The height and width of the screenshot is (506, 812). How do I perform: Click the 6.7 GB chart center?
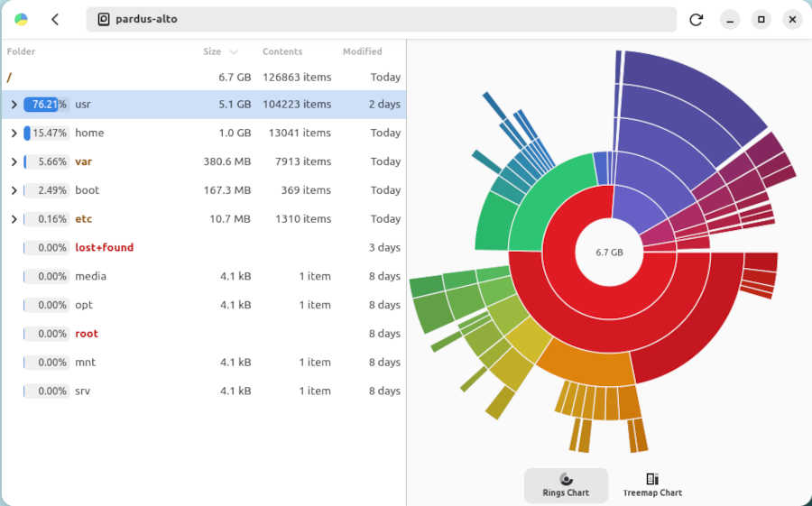(x=610, y=253)
